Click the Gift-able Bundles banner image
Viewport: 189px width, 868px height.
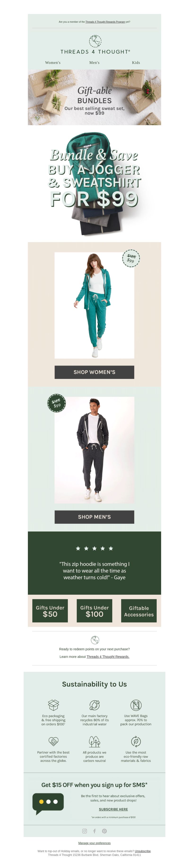94,97
